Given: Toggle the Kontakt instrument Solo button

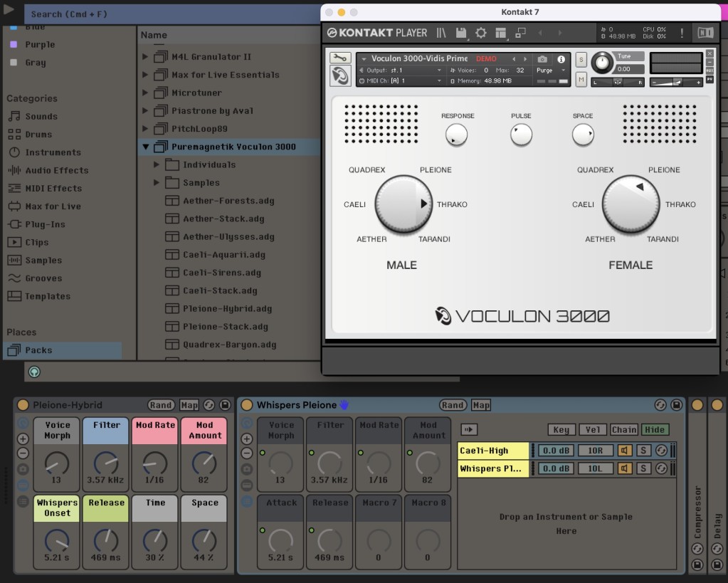Looking at the screenshot, I should coord(581,59).
